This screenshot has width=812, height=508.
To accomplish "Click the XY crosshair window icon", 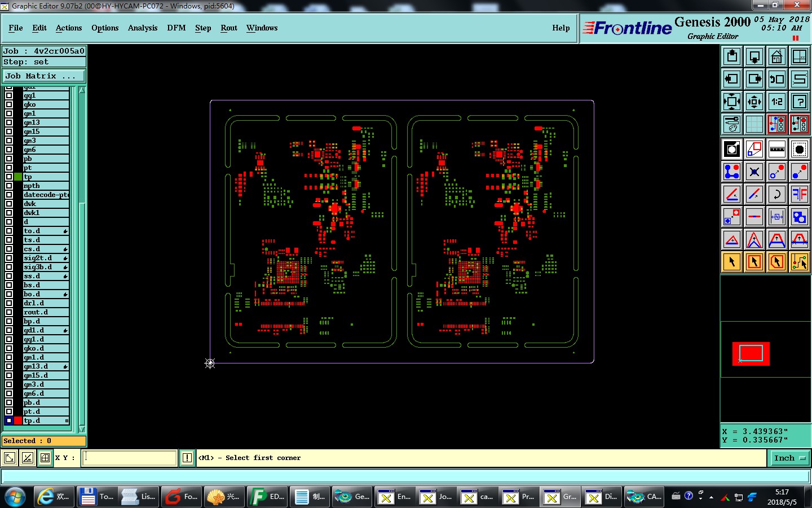I will pyautogui.click(x=800, y=56).
